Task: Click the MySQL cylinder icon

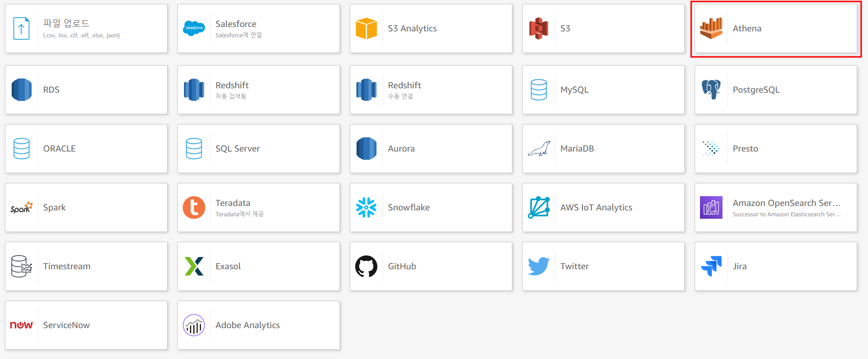Action: coord(539,90)
